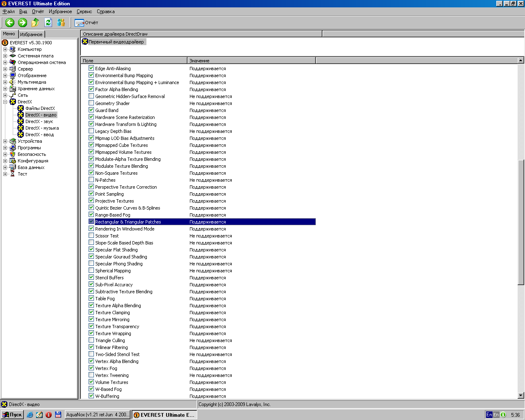
Task: Toggle the Legacy Depth Bias checkbox
Action: click(x=91, y=131)
